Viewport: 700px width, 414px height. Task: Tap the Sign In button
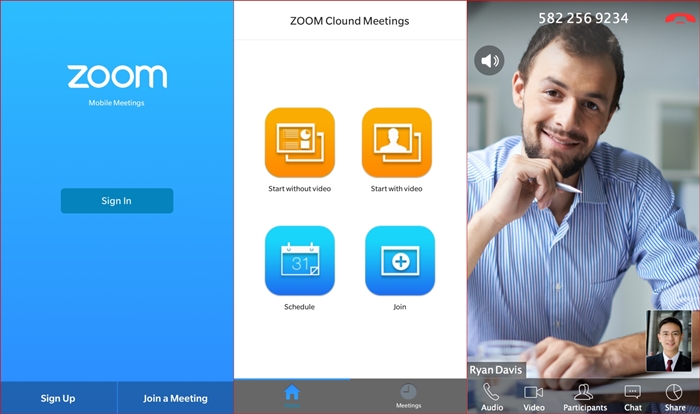click(x=117, y=201)
